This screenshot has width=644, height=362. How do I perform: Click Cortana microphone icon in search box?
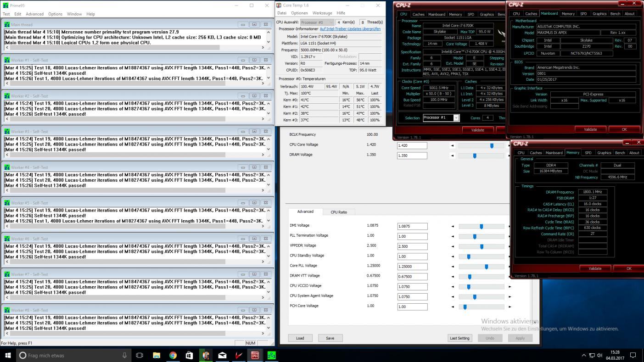coord(124,355)
